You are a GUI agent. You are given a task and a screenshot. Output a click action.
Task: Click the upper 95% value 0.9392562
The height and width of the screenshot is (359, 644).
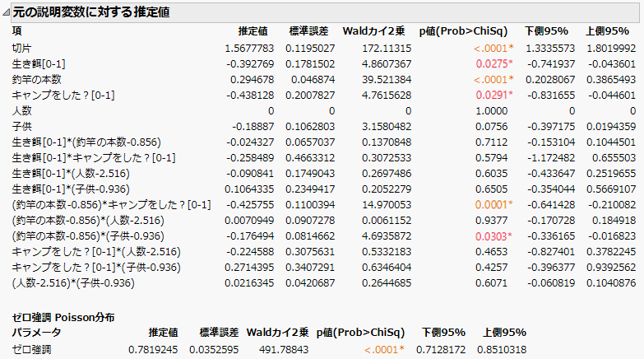(611, 267)
